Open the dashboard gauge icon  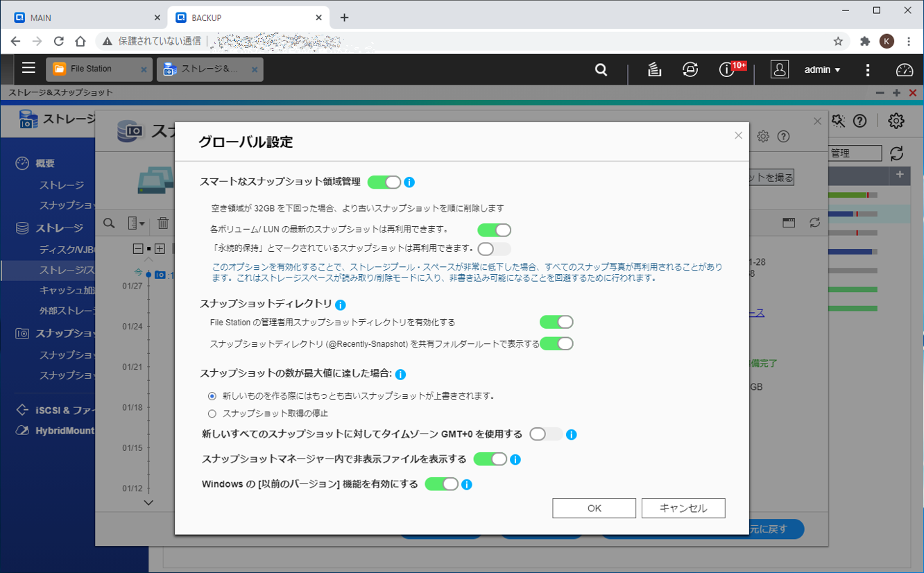(904, 69)
